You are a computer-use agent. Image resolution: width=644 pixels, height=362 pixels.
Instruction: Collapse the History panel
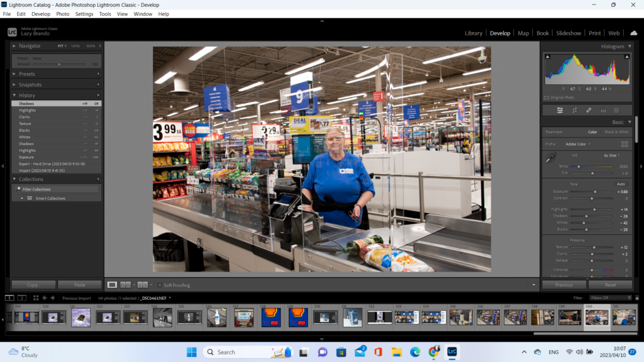click(14, 96)
